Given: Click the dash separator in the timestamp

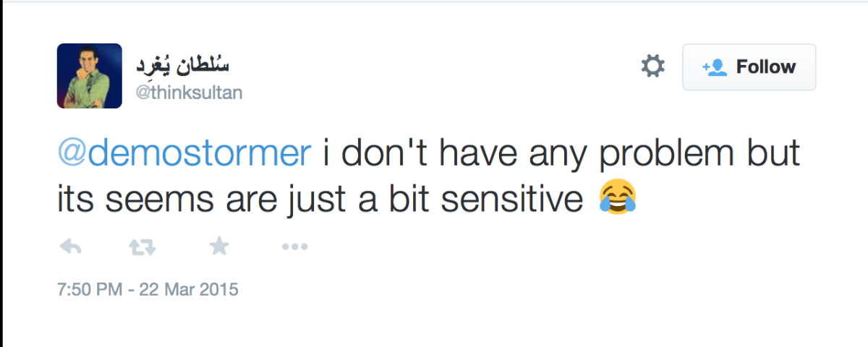Looking at the screenshot, I should (x=131, y=291).
